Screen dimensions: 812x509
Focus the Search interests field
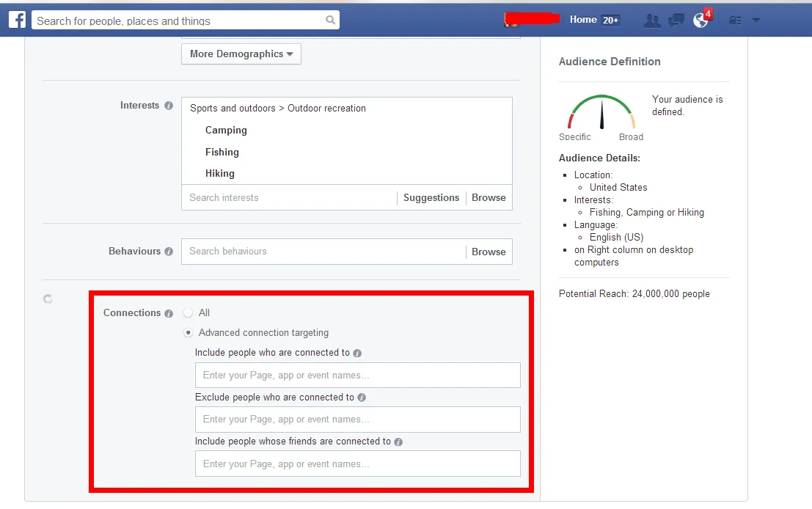pyautogui.click(x=289, y=198)
